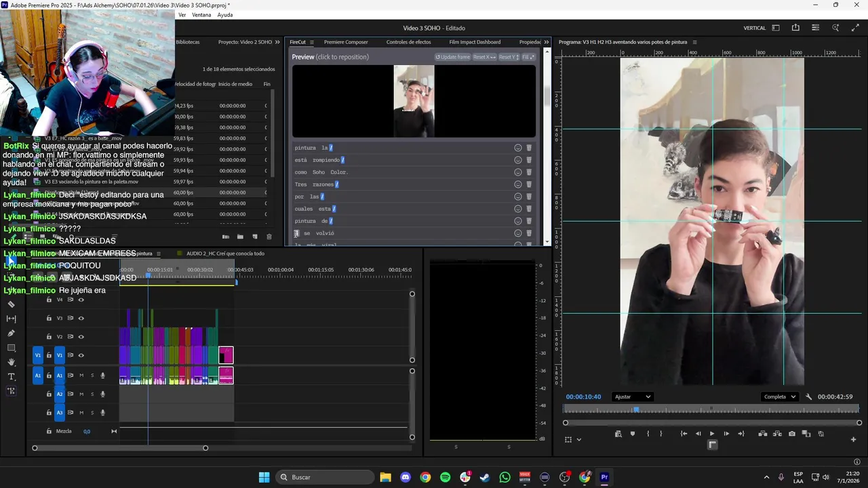Switch to the Premiere Composer tab
The width and height of the screenshot is (868, 488).
(x=346, y=42)
